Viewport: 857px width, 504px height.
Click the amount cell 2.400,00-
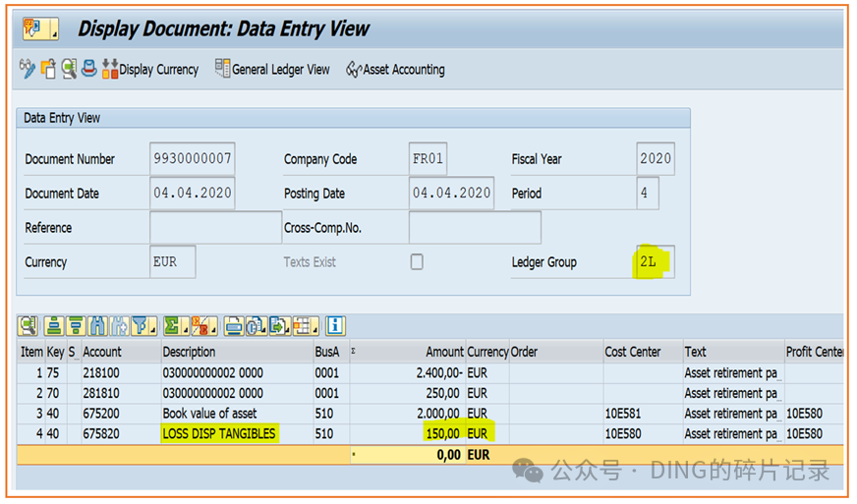(x=408, y=372)
